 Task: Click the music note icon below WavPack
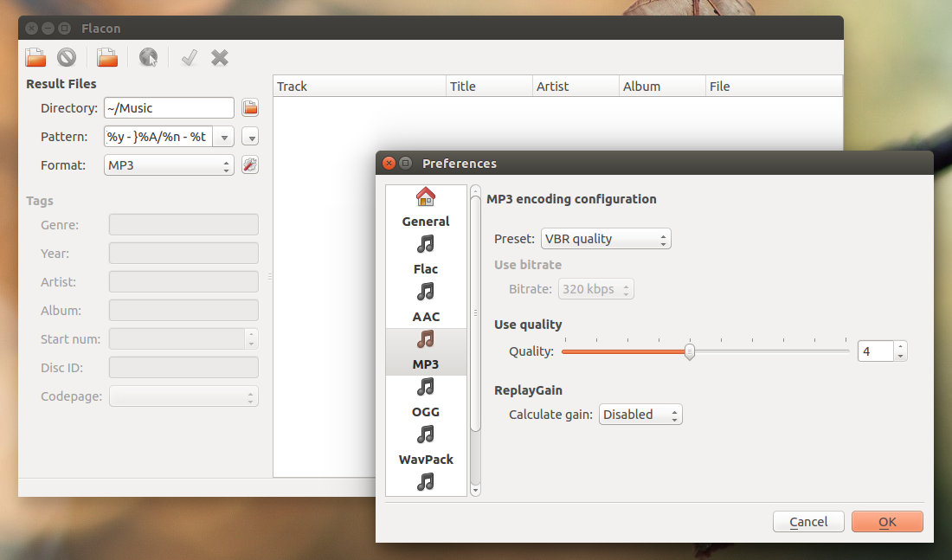[426, 482]
